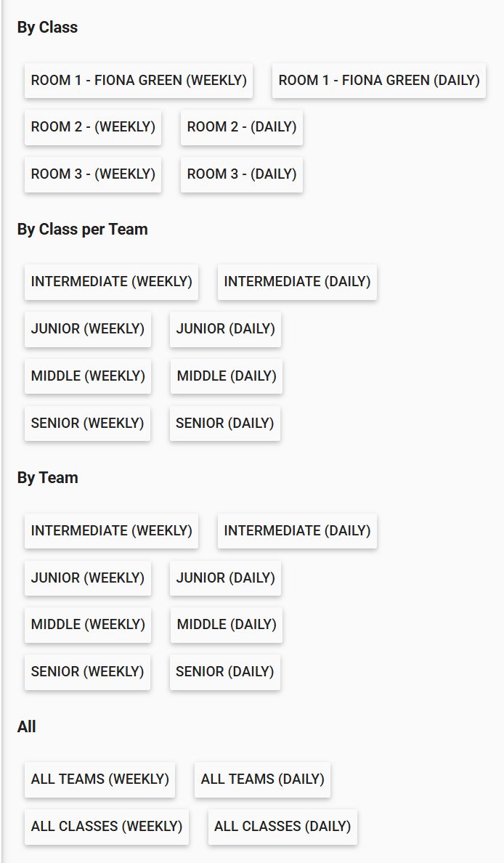Select Intermediate (Weekly) under By Class per Team
The image size is (504, 863).
[x=111, y=282]
